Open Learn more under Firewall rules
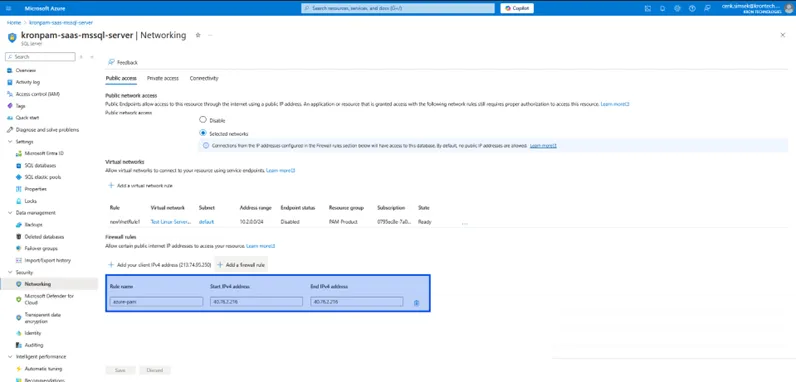The height and width of the screenshot is (382, 796). tap(260, 246)
